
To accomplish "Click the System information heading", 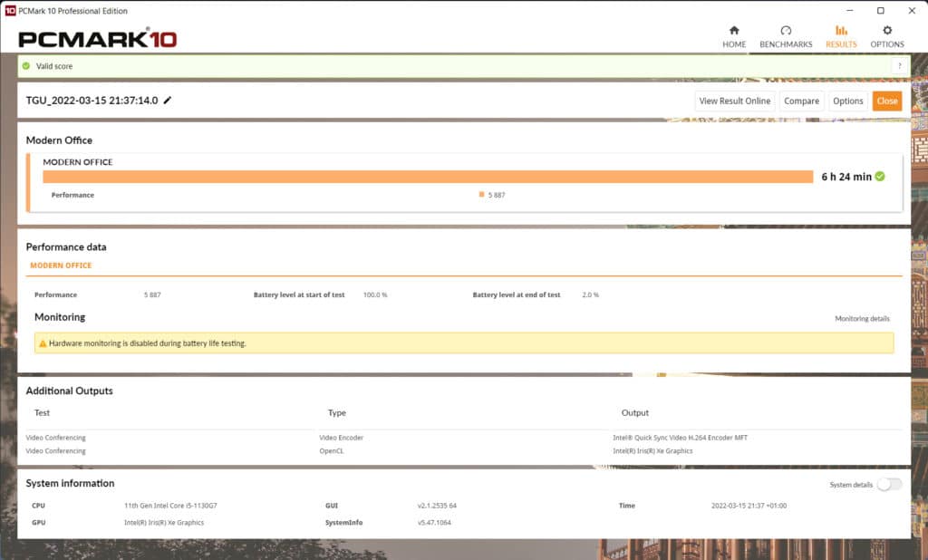I will pos(70,483).
